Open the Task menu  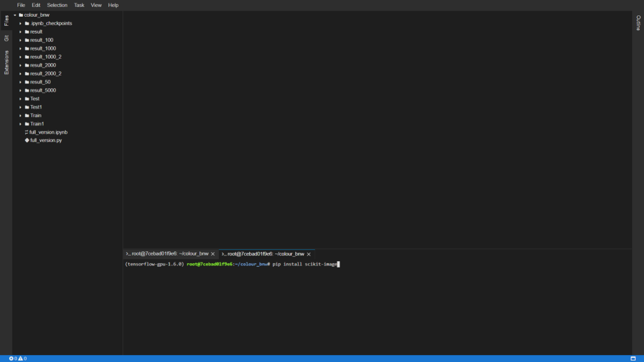pos(79,6)
